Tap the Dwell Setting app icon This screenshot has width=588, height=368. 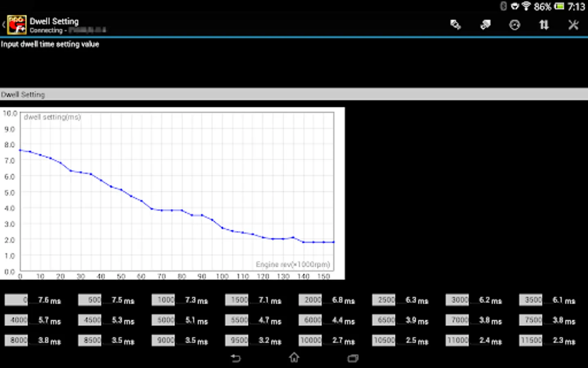coord(17,25)
